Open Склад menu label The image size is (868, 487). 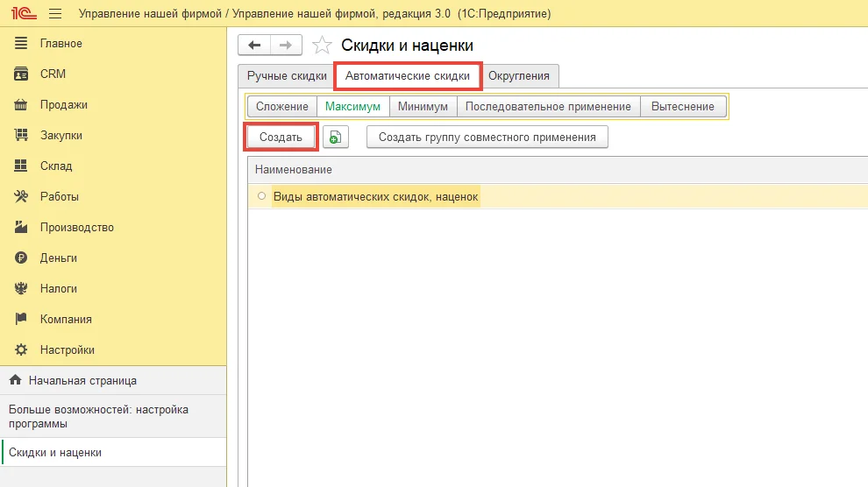pyautogui.click(x=56, y=166)
